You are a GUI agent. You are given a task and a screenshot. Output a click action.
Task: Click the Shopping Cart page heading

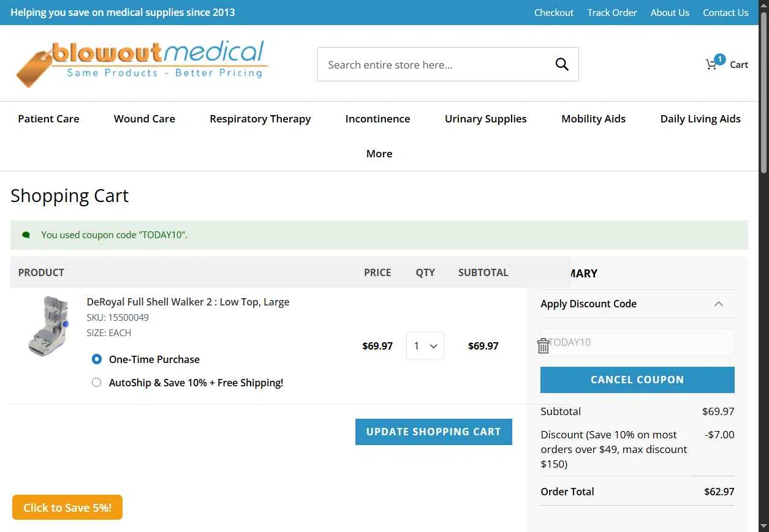(x=69, y=196)
